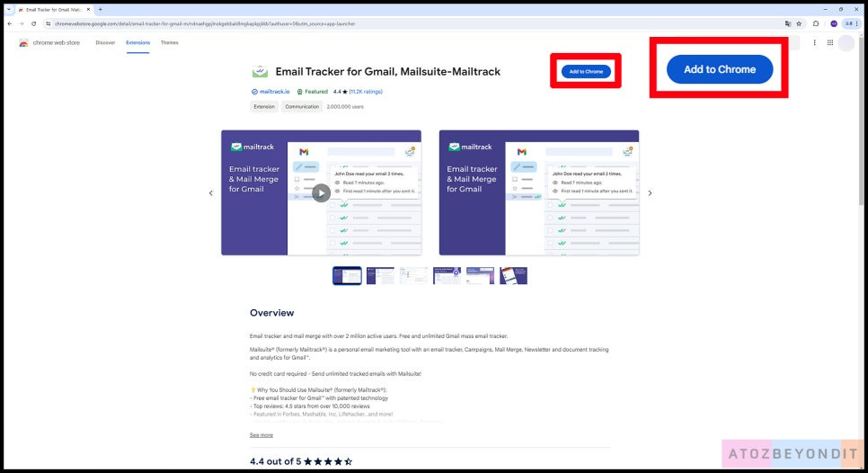Open the browser extensions puzzle icon
868x473 pixels.
click(816, 23)
